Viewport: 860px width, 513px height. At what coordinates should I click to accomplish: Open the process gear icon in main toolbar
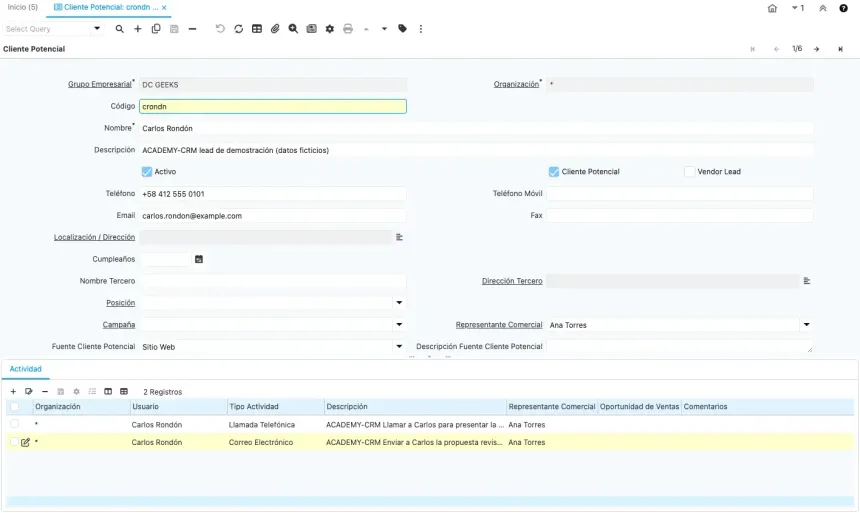pos(330,29)
